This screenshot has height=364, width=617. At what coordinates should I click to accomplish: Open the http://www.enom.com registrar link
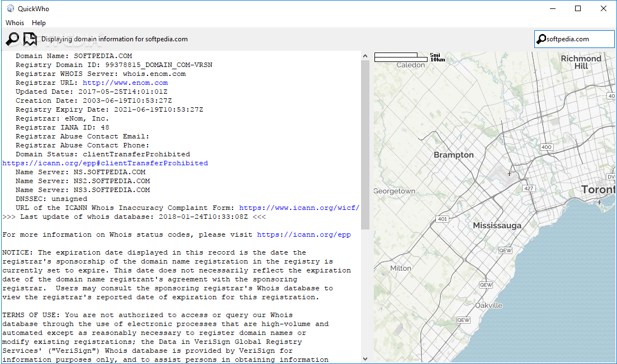(125, 83)
